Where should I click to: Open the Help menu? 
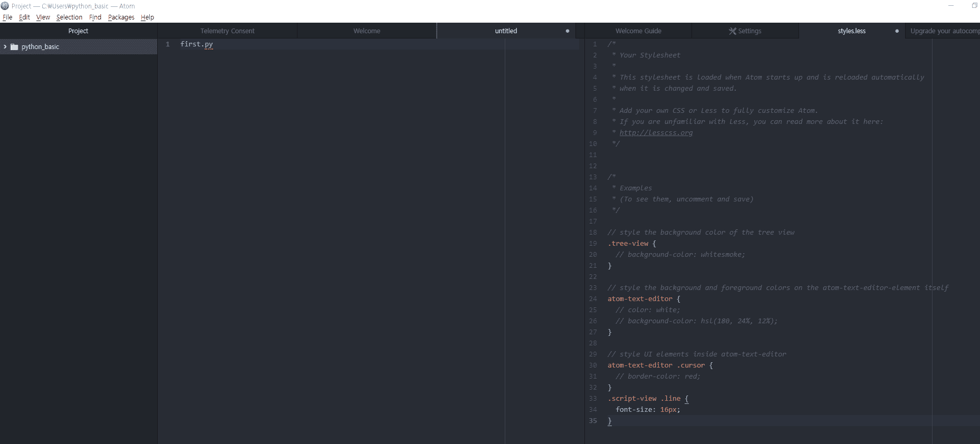[x=147, y=17]
